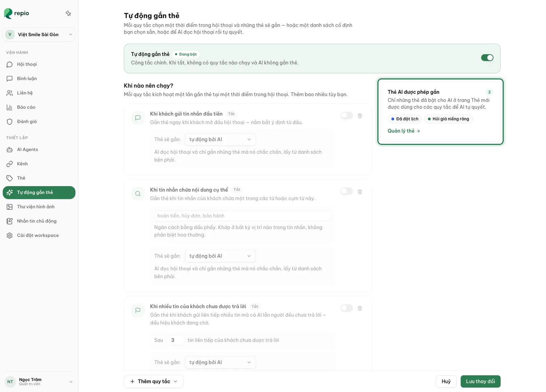Click the Đánh giá shield icon
The height and width of the screenshot is (392, 546).
9,121
